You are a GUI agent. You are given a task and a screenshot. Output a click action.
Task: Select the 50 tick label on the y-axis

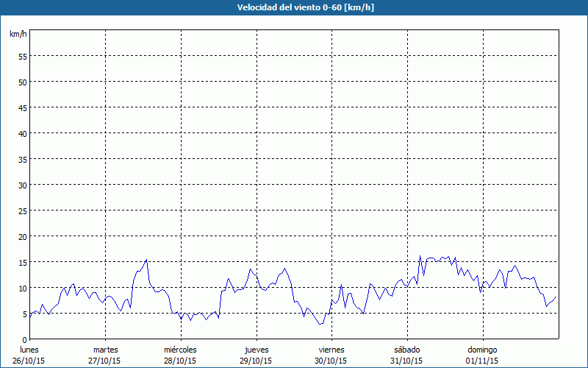pos(22,82)
